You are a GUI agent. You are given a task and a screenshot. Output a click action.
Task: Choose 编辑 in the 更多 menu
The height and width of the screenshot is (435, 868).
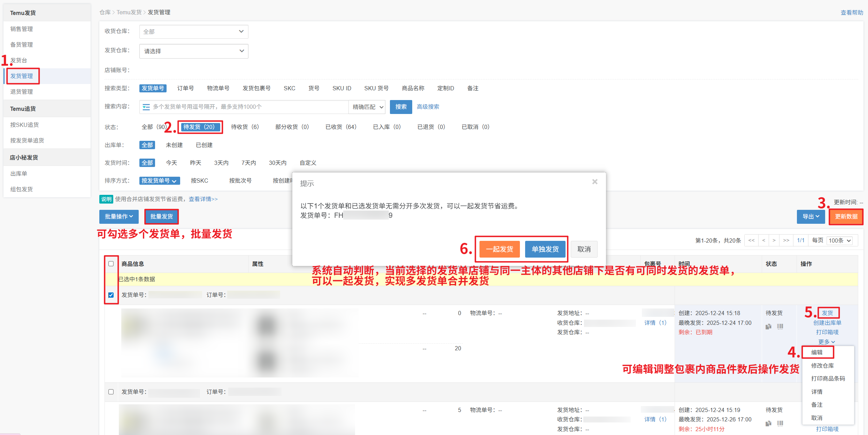(x=817, y=352)
